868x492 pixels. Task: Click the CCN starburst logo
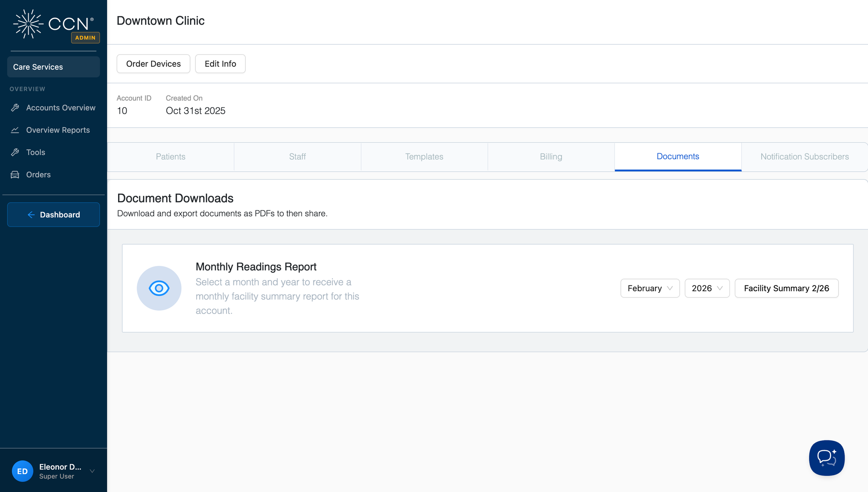tap(28, 24)
